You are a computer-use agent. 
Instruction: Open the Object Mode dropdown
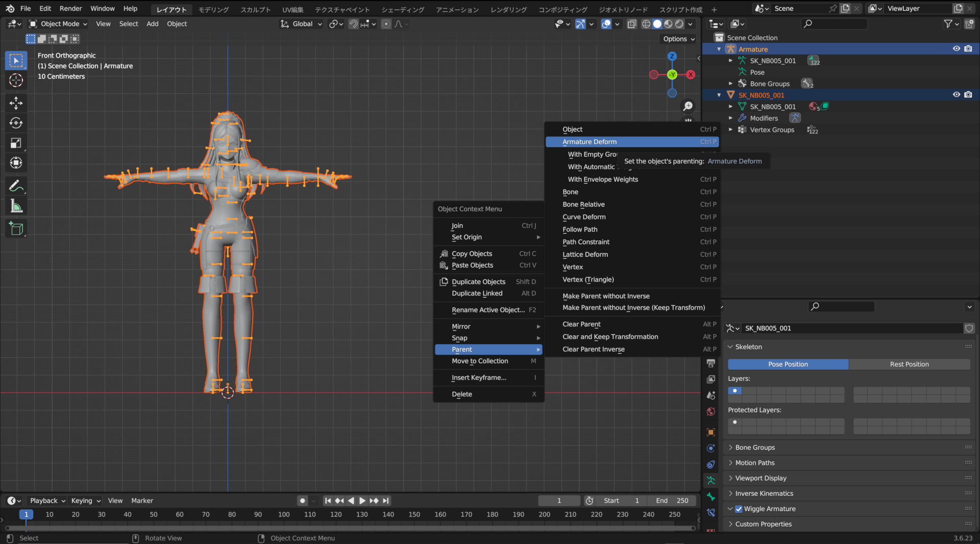coord(58,24)
